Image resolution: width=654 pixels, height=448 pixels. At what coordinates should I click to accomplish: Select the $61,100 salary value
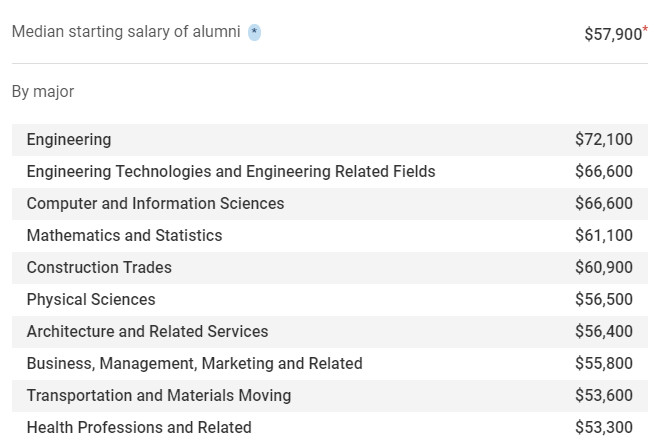(604, 236)
